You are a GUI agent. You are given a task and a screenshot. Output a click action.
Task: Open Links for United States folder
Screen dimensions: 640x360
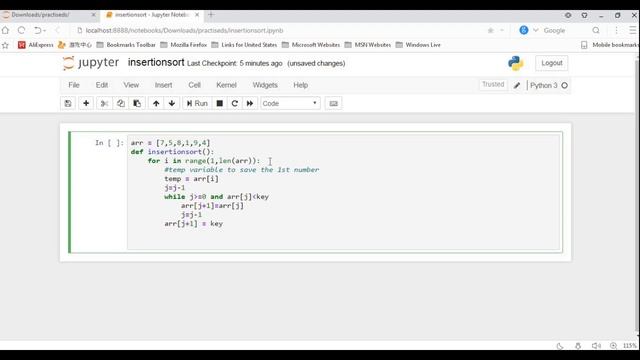tap(244, 45)
